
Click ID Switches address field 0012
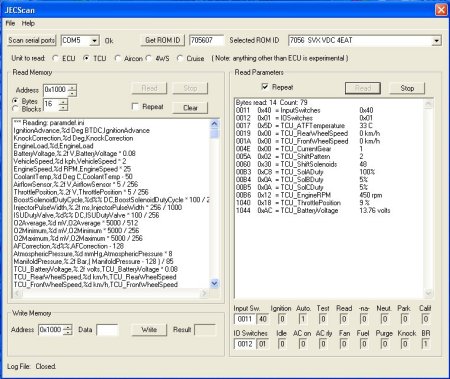[x=245, y=344]
